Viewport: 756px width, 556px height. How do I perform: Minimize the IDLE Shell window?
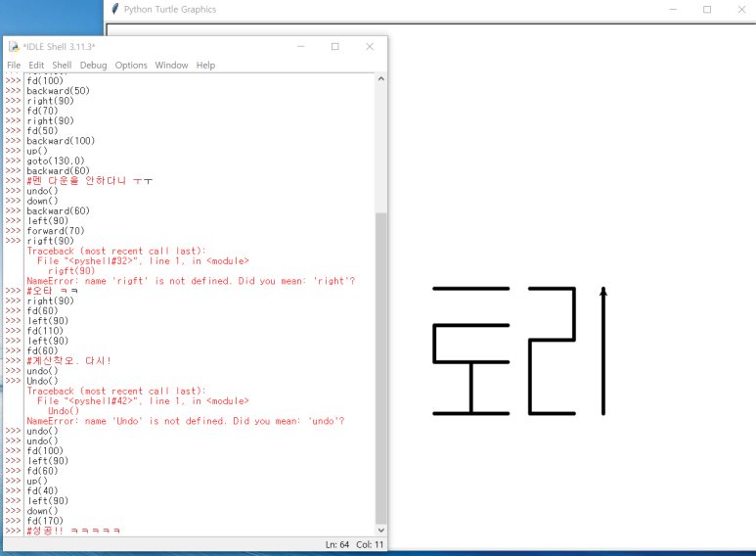tap(300, 47)
